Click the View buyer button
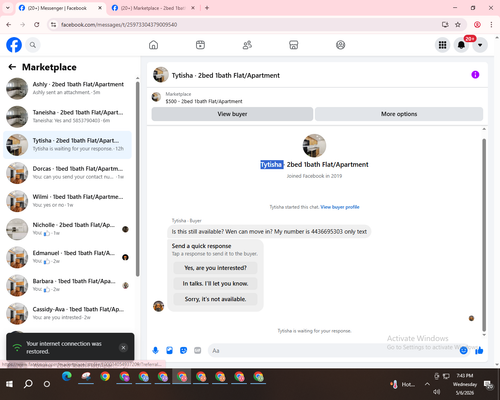The image size is (500, 400). [232, 114]
